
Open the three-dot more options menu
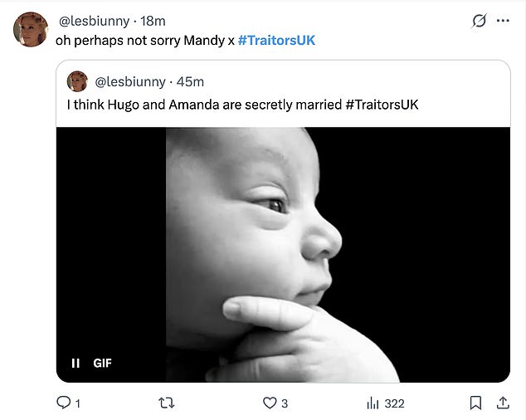503,22
